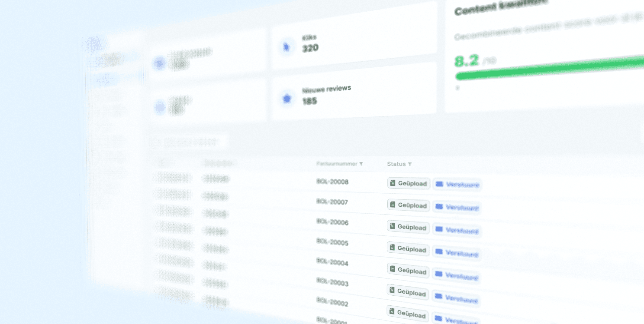This screenshot has width=644, height=324.
Task: Click the Geüpload badge for BOL-20007
Action: tap(409, 205)
